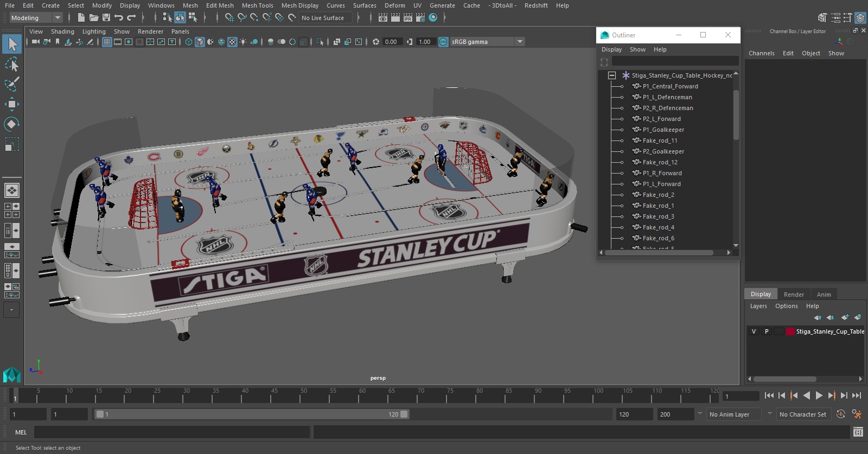Switch to the Anim layer tab
The height and width of the screenshot is (454, 868).
[824, 295]
